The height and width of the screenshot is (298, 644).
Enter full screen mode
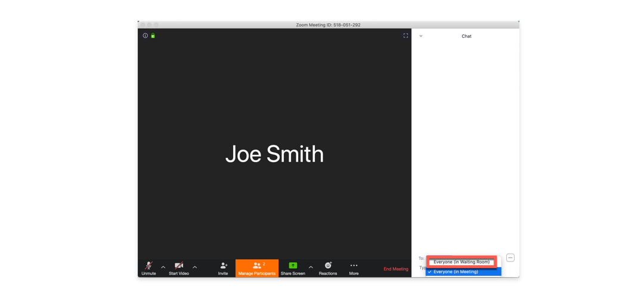coord(405,36)
